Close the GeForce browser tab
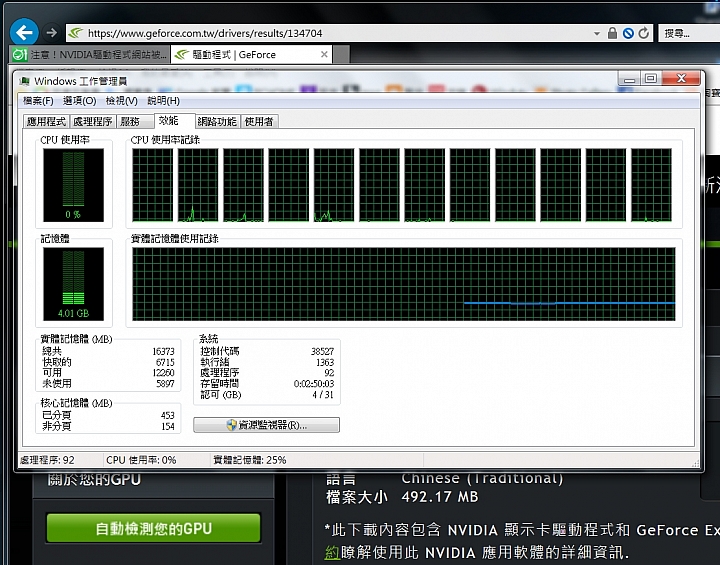720x565 pixels. (x=324, y=54)
